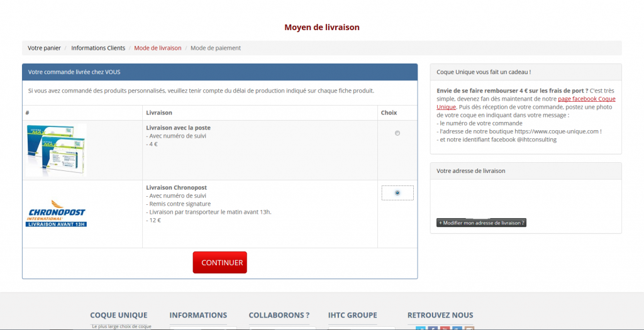The height and width of the screenshot is (330, 644).
Task: Click the Mode de livraison breadcrumb
Action: coord(157,48)
